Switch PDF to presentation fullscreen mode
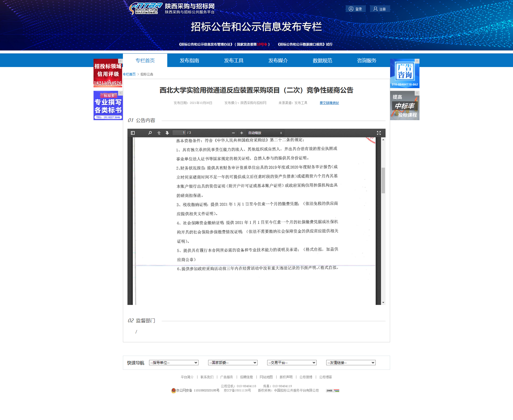Viewport: 513px width, 420px height. tap(379, 133)
